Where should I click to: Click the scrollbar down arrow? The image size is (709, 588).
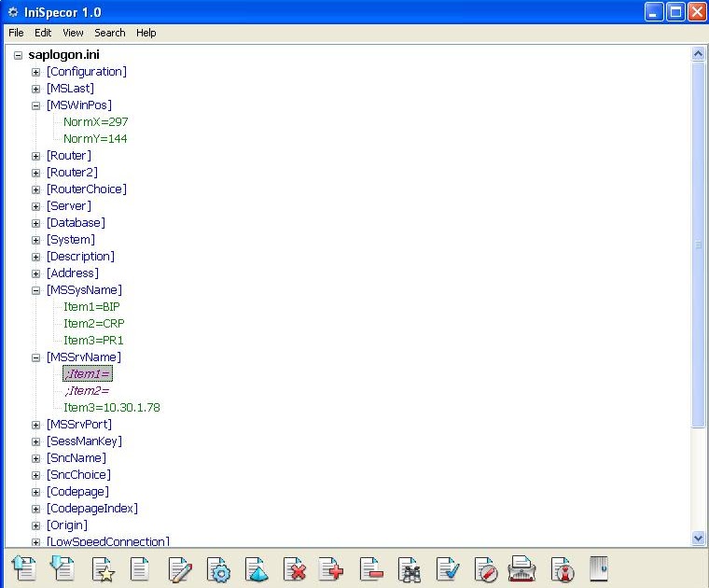click(698, 538)
